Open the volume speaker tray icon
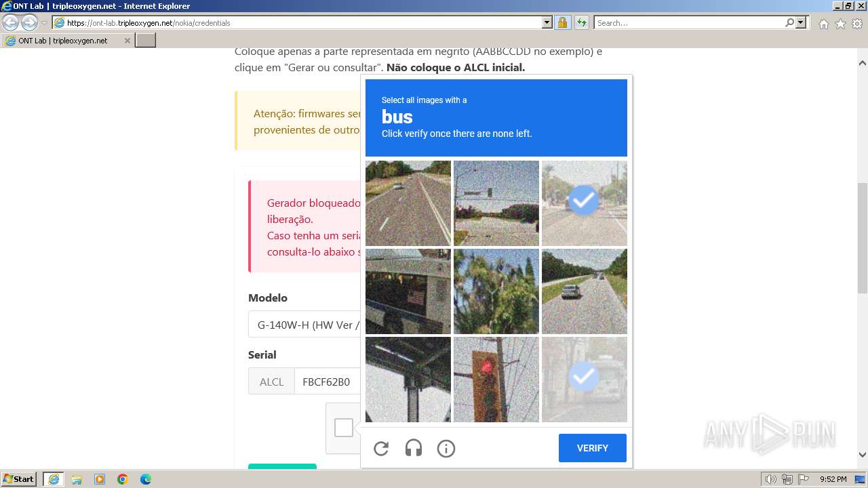Image resolution: width=868 pixels, height=488 pixels. 771,479
